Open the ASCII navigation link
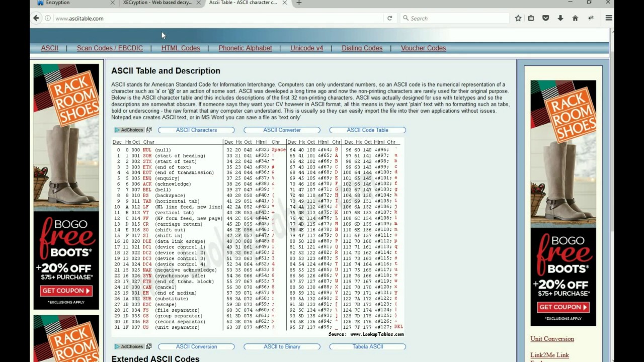The height and width of the screenshot is (362, 644). coord(50,48)
